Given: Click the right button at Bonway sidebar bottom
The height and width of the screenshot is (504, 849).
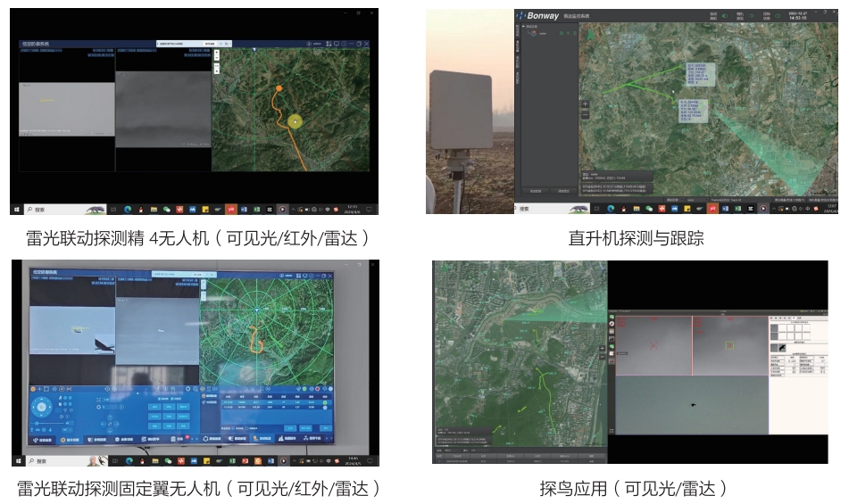Looking at the screenshot, I should (x=562, y=191).
